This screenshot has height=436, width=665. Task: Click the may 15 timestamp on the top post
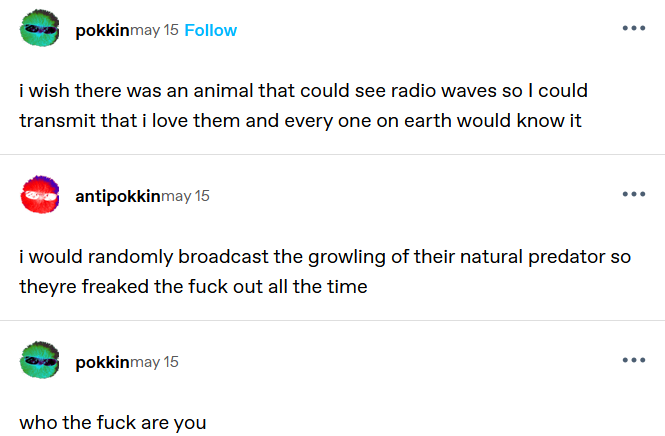point(155,30)
